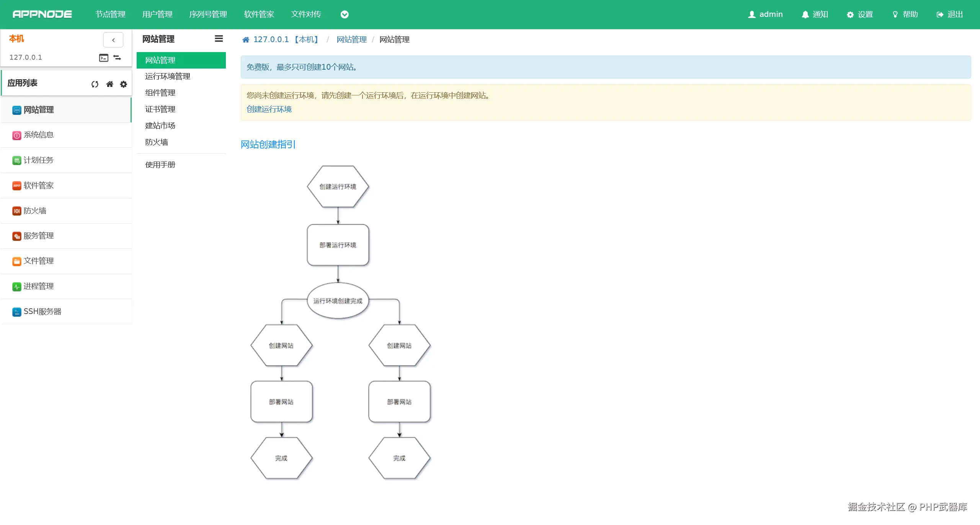Click 创建运行环境 link
980x525 pixels.
(269, 109)
